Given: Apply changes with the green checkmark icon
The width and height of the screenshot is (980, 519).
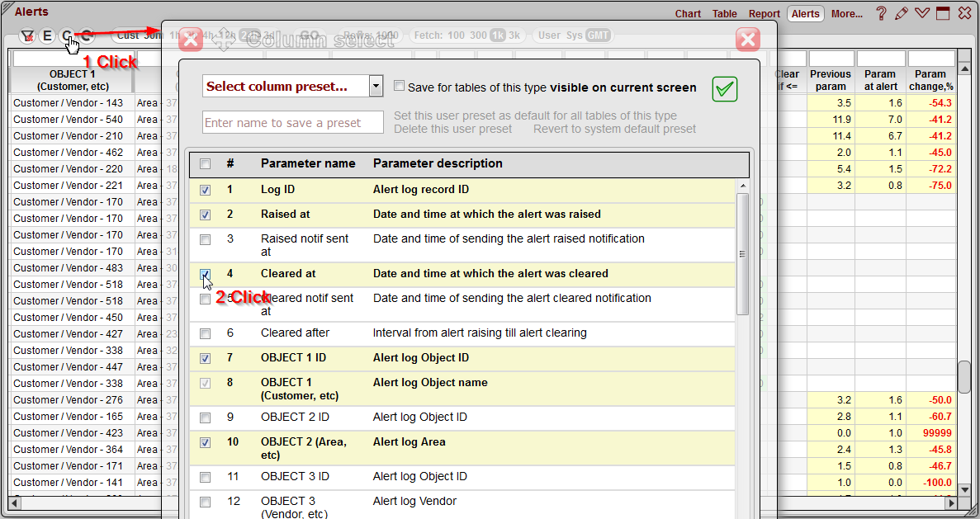Looking at the screenshot, I should (x=725, y=88).
